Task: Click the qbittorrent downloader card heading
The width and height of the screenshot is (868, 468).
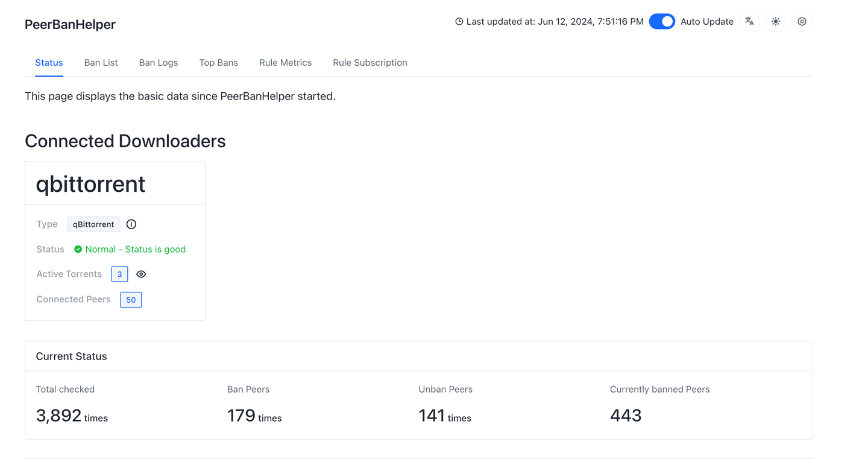Action: click(x=90, y=184)
